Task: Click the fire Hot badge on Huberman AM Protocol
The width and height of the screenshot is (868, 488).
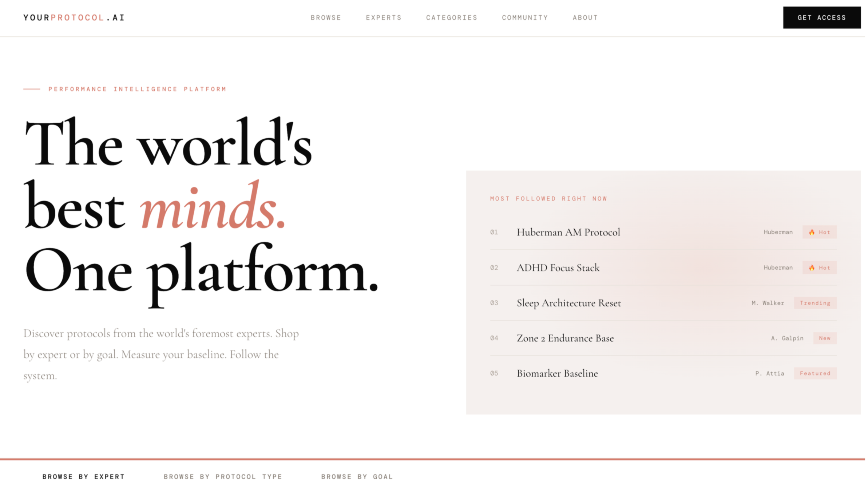Action: coord(819,232)
